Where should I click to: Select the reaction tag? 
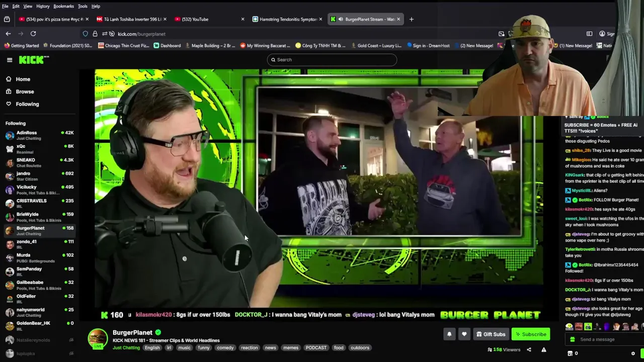pyautogui.click(x=249, y=348)
